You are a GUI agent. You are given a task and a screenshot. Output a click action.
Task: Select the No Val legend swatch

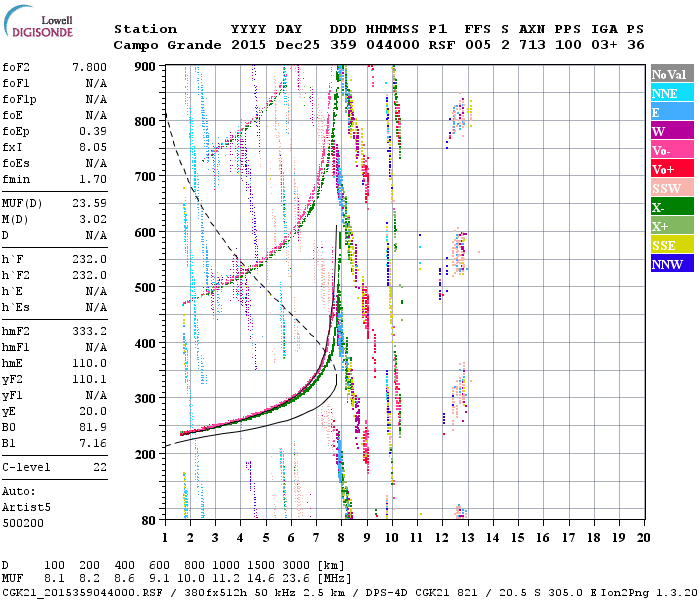(x=672, y=74)
